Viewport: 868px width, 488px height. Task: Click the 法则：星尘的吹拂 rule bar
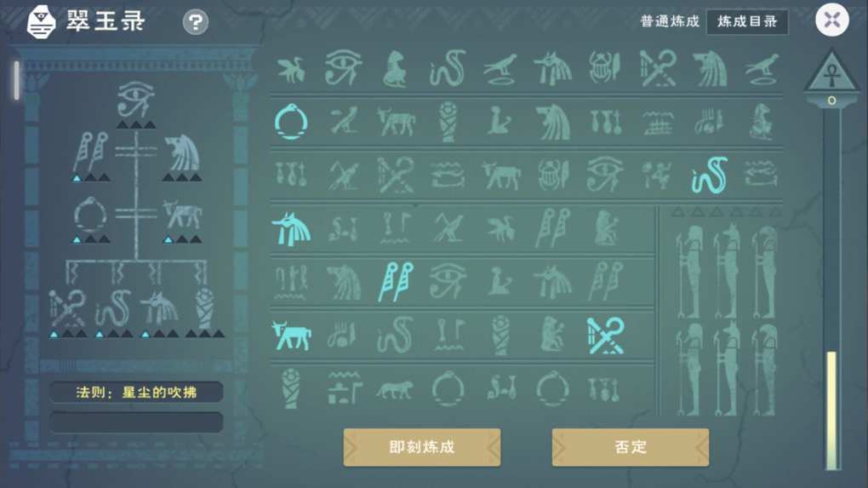click(136, 392)
